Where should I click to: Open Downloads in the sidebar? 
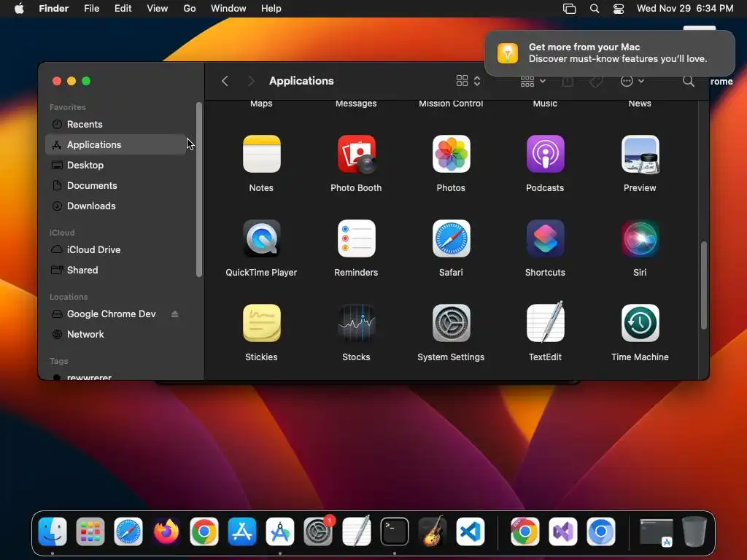pyautogui.click(x=116, y=206)
